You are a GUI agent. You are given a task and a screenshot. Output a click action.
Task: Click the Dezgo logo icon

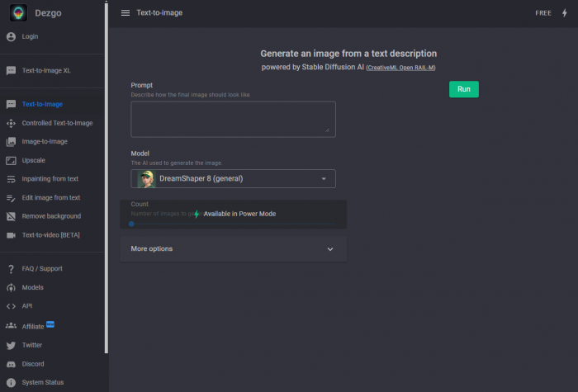coord(18,13)
